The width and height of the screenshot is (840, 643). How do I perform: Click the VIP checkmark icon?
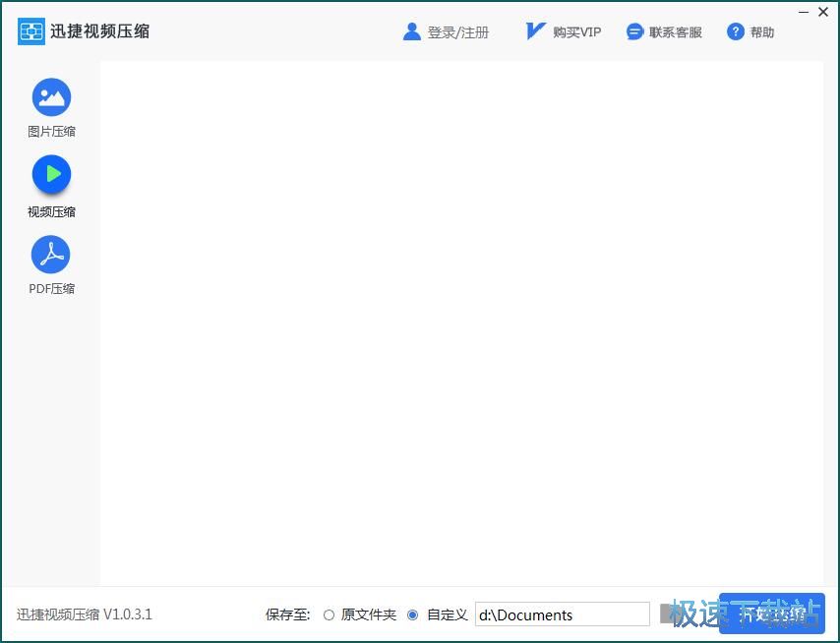click(534, 30)
